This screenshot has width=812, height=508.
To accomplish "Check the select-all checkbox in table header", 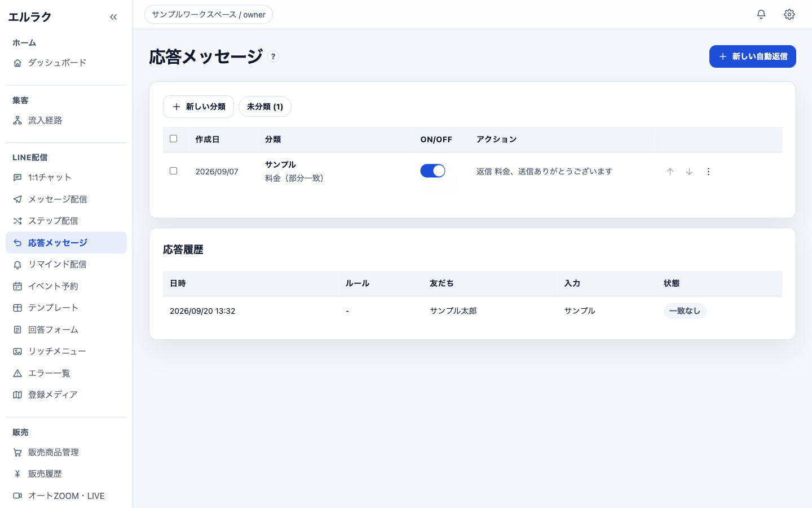I will tap(173, 139).
